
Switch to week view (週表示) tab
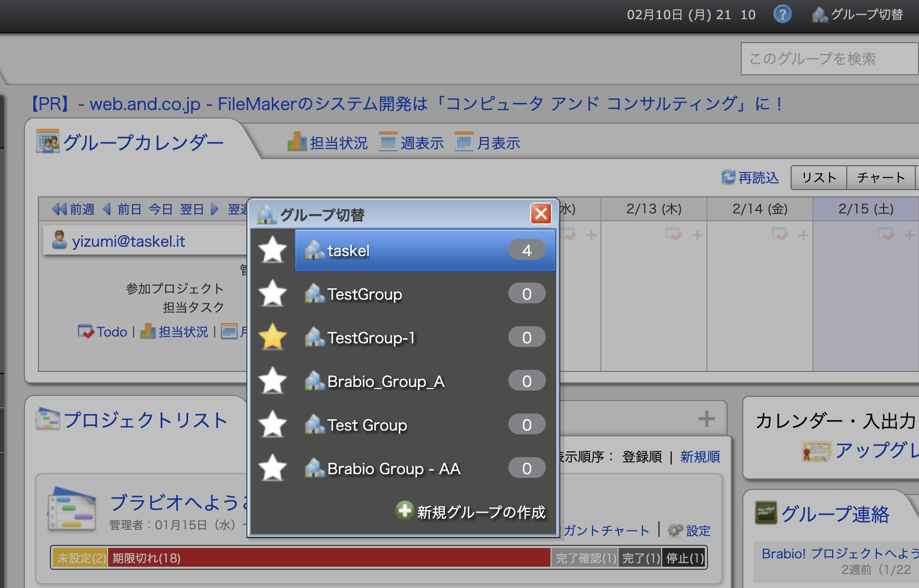click(412, 143)
